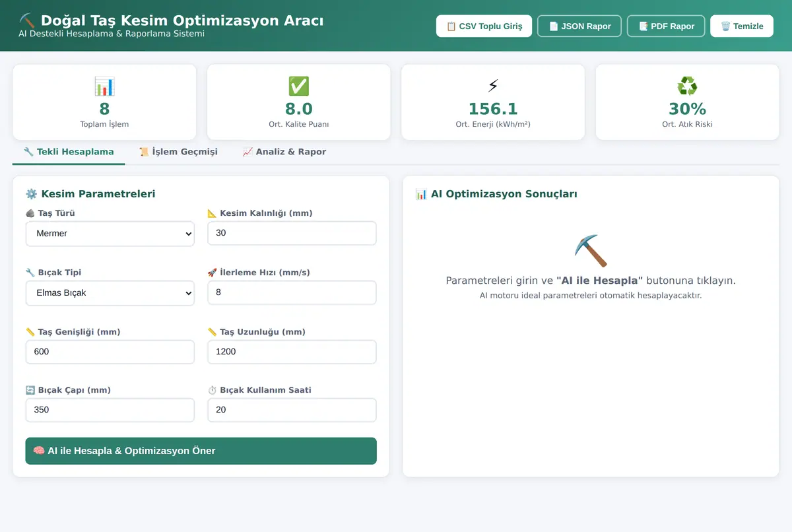Click the 8.0 quality score value

(x=299, y=109)
